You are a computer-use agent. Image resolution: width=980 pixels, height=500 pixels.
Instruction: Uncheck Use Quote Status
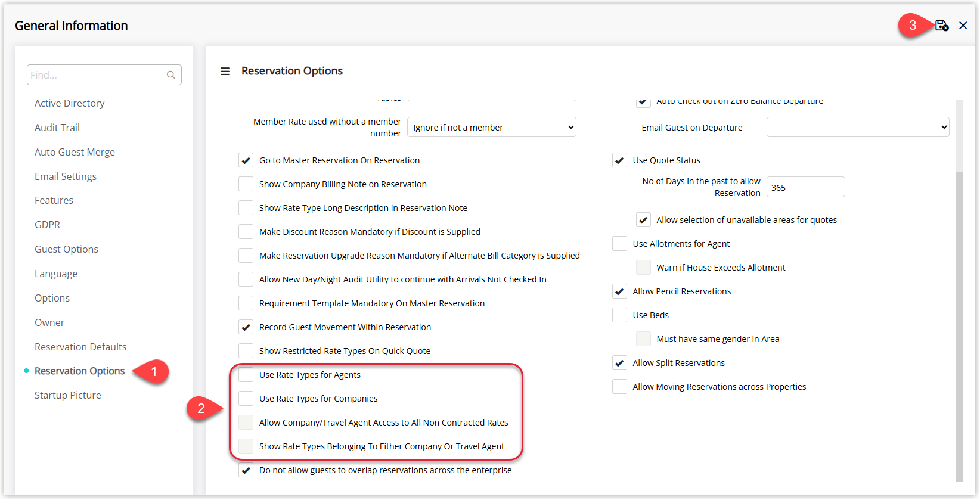619,160
